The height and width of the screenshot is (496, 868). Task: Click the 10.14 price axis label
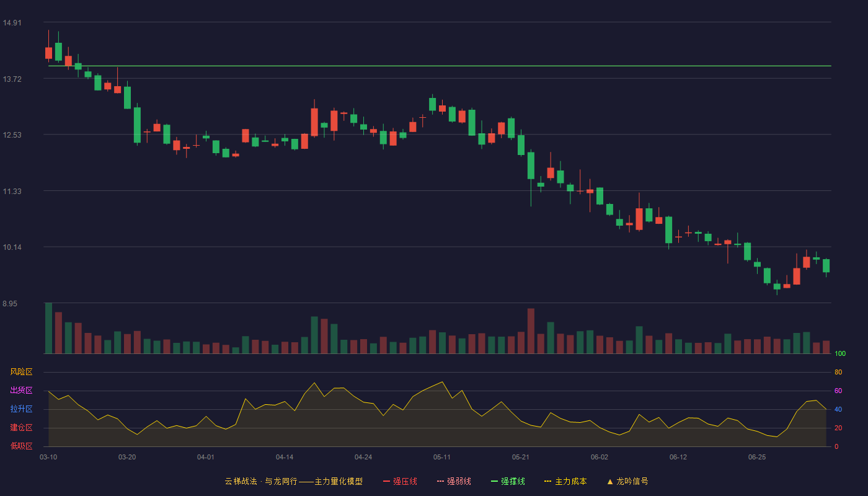coord(12,247)
